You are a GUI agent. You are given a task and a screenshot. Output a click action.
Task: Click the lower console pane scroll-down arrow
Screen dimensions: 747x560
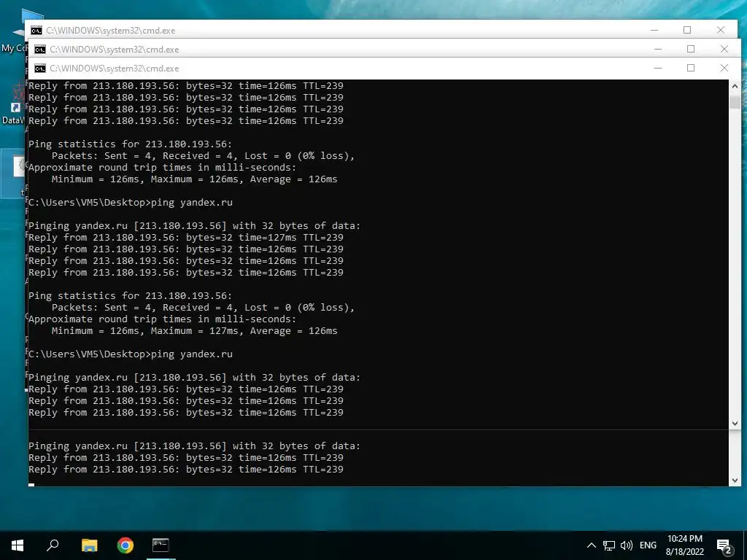tap(735, 481)
